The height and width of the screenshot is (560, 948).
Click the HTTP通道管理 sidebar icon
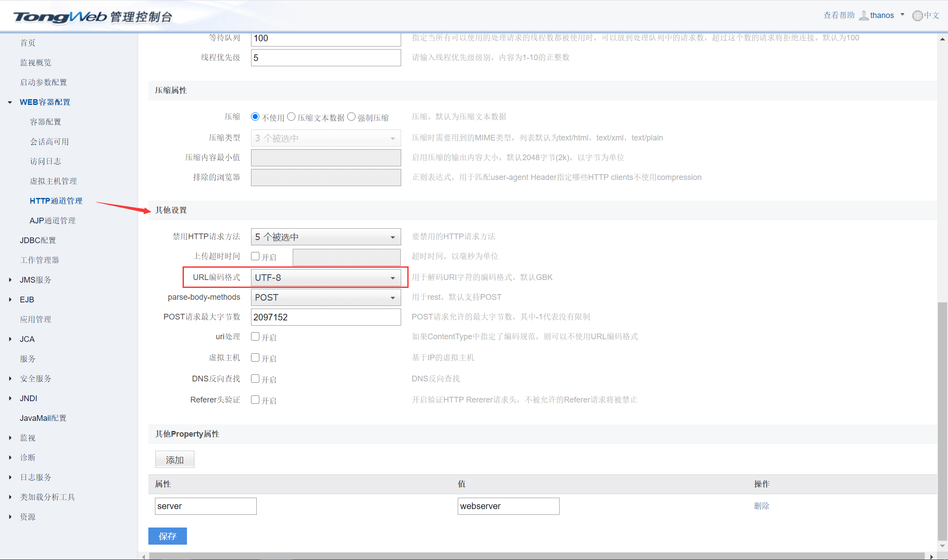coord(54,201)
